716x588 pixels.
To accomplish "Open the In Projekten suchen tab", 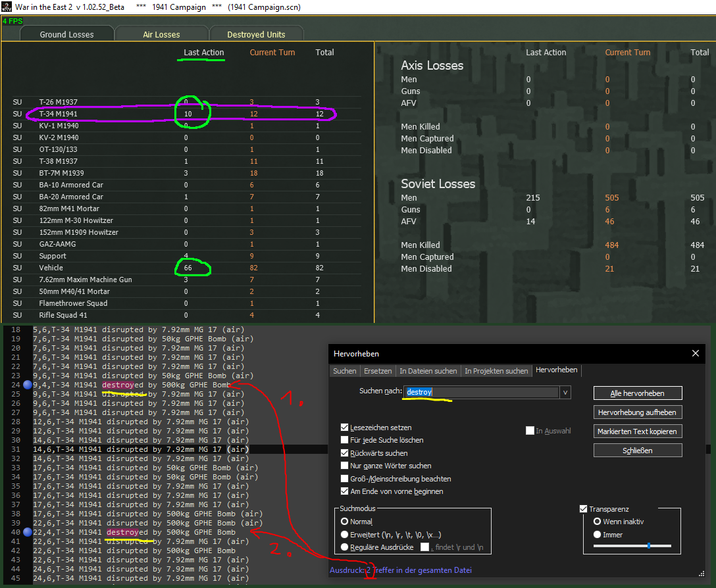I will click(496, 371).
